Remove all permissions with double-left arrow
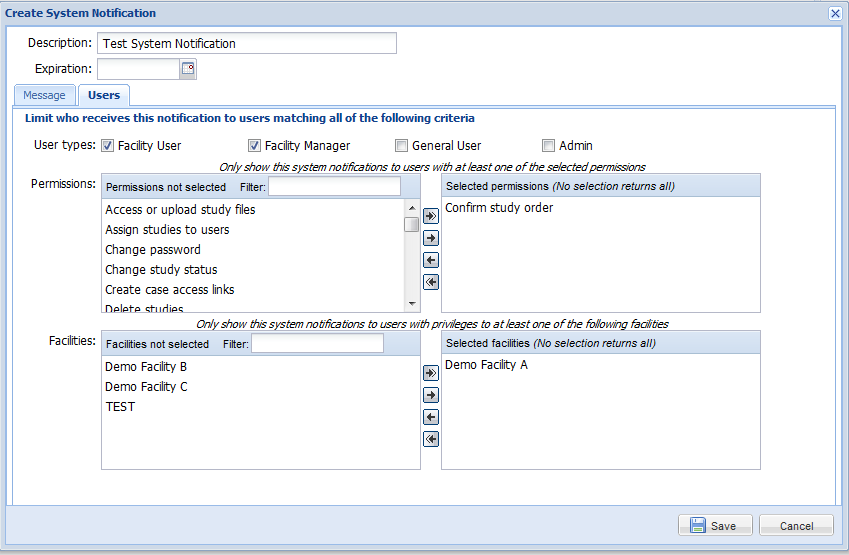849x555 pixels. click(430, 282)
